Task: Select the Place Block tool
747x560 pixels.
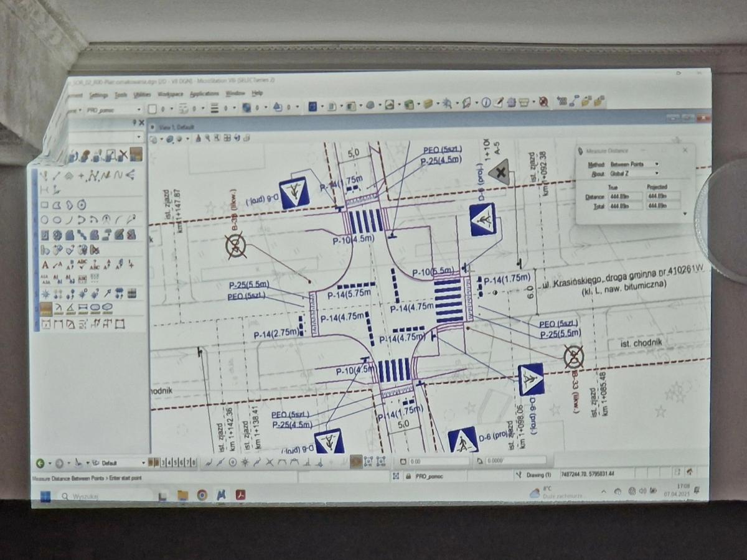Action: tap(44, 205)
